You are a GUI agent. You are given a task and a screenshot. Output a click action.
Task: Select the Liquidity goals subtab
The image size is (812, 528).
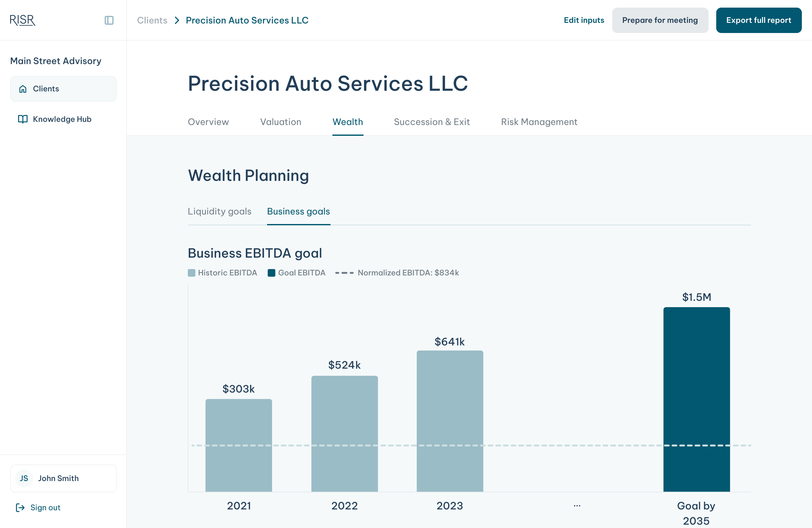219,211
